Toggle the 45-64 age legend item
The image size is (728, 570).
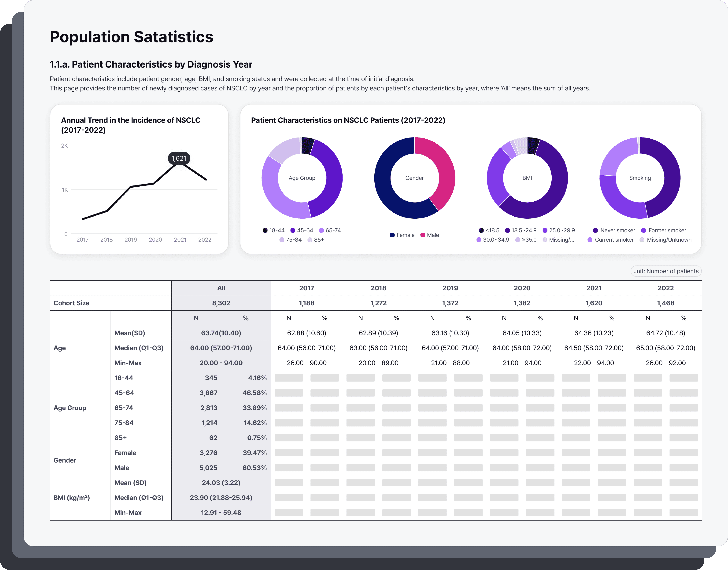pyautogui.click(x=302, y=230)
